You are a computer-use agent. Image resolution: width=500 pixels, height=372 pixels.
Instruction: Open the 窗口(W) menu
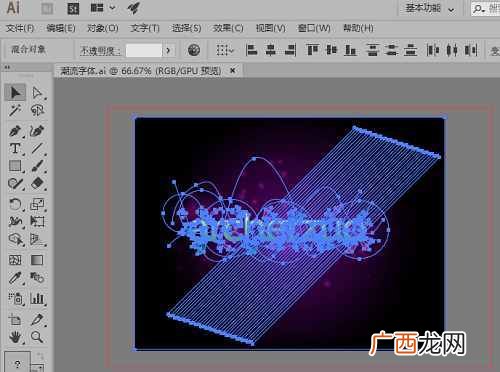pos(314,28)
